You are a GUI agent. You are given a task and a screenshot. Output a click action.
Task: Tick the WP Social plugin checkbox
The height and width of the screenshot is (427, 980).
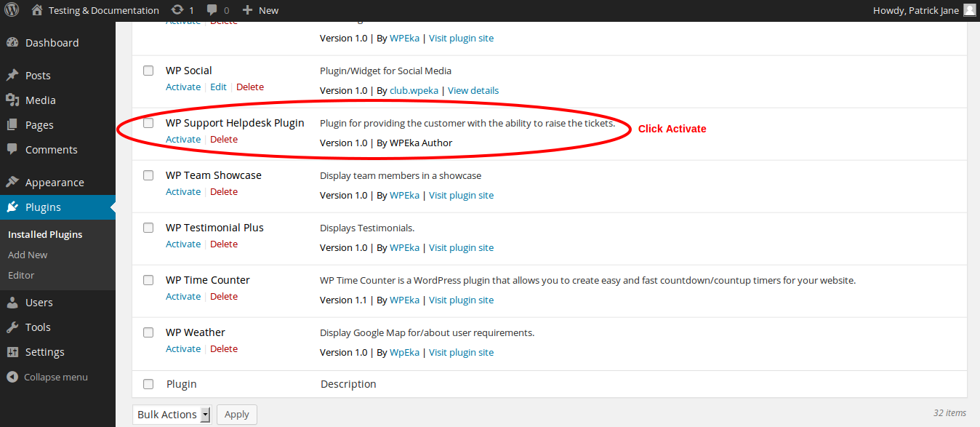coord(148,71)
